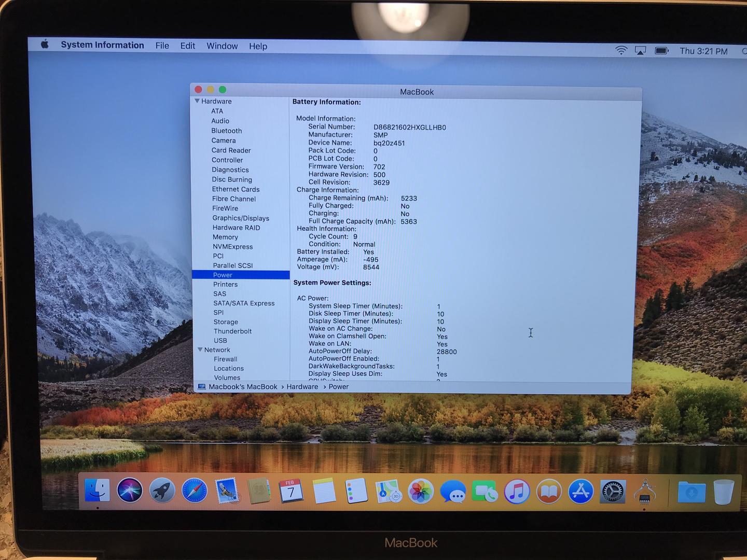Screen dimensions: 747x560
Task: Select Card Reader in the sidebar
Action: click(231, 150)
